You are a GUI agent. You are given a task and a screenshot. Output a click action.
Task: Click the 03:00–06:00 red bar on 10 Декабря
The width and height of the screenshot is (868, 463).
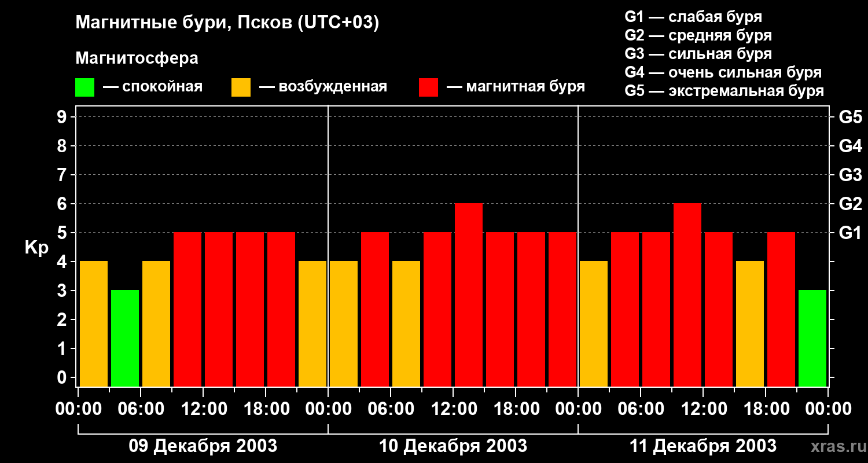(x=375, y=309)
